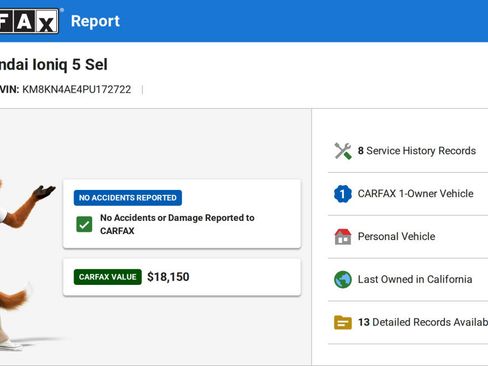Click the CARFAX VALUE badge
488x366 pixels.
pos(108,277)
